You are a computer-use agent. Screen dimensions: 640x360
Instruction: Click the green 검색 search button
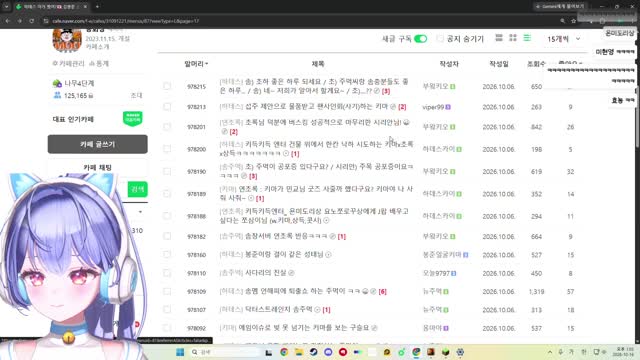point(138,189)
